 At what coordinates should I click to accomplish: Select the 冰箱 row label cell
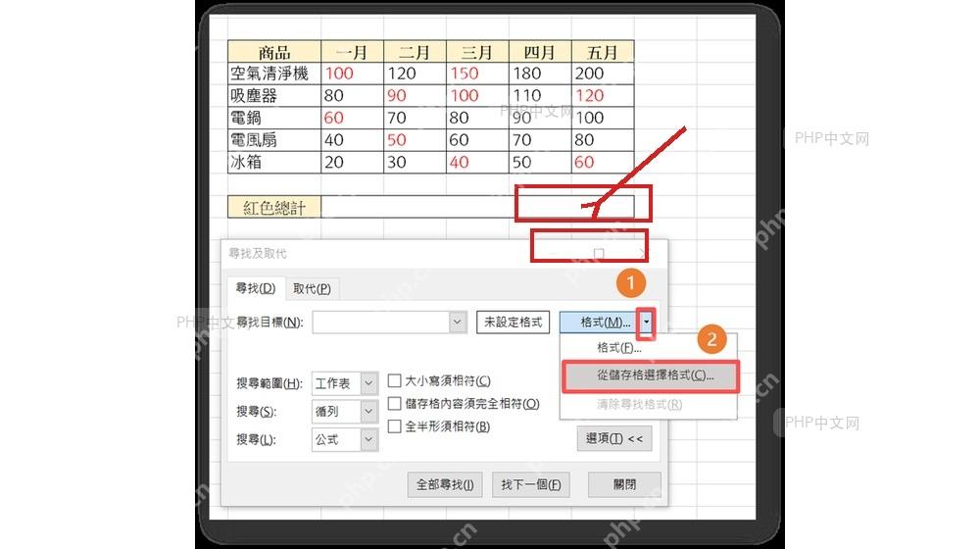pos(274,162)
